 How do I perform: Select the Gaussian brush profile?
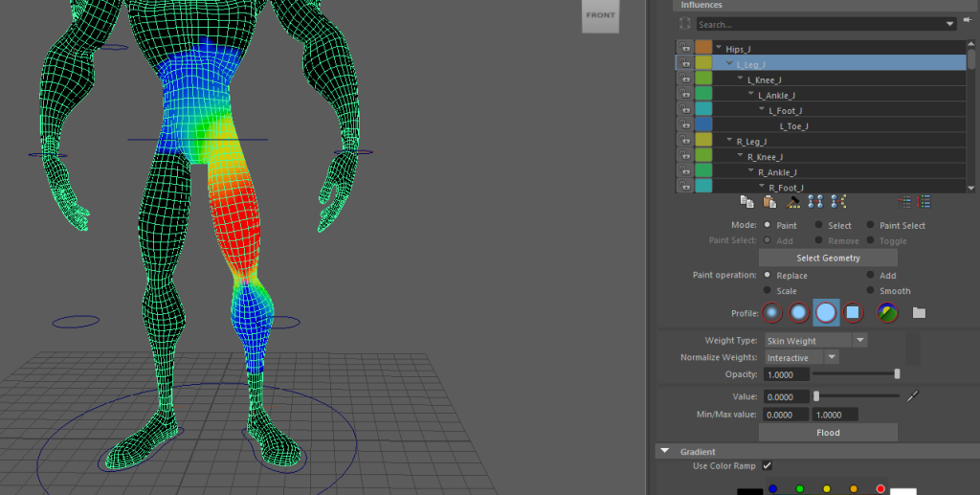point(773,313)
